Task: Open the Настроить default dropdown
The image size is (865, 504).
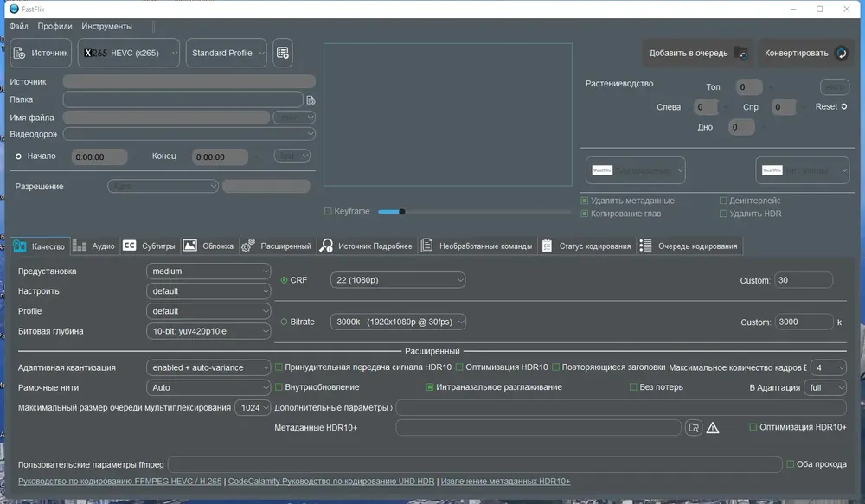Action: pos(208,291)
